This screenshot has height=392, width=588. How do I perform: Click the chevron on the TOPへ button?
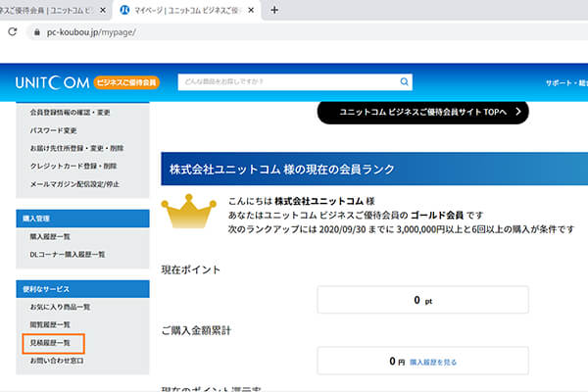point(517,112)
